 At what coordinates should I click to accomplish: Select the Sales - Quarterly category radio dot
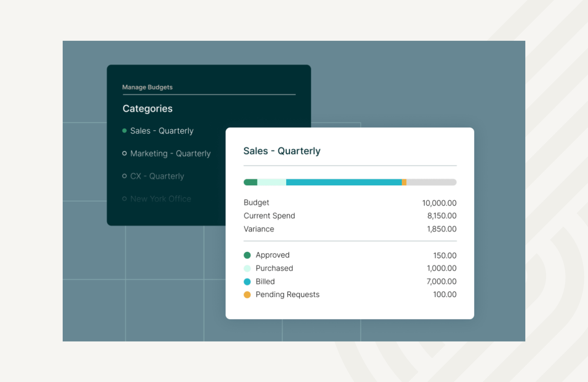coord(124,131)
